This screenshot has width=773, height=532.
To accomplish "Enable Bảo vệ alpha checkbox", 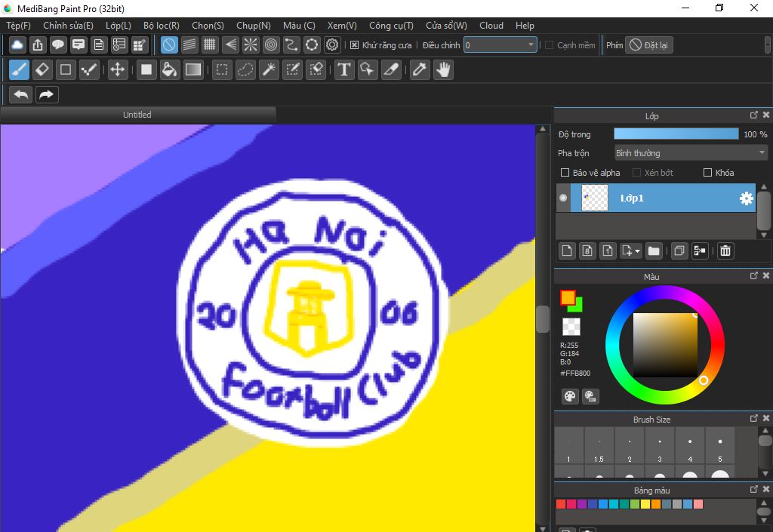I will [x=565, y=172].
